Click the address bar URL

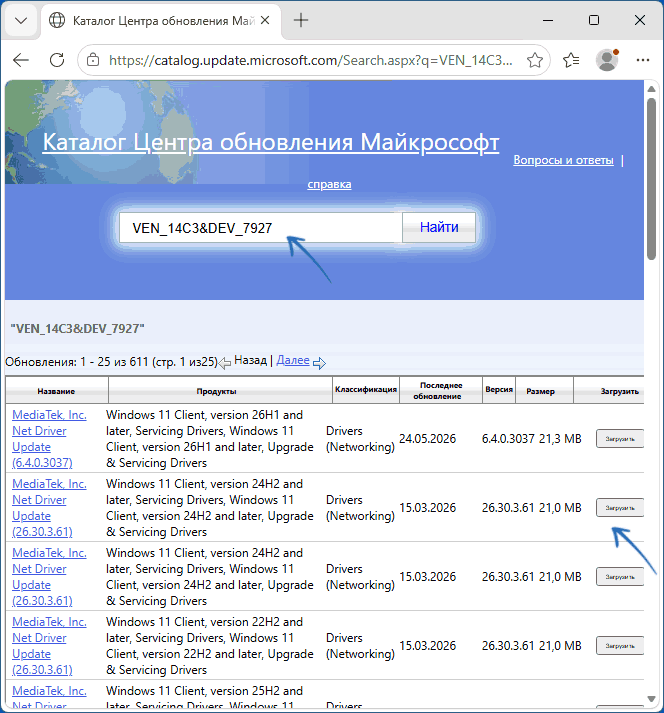click(311, 60)
